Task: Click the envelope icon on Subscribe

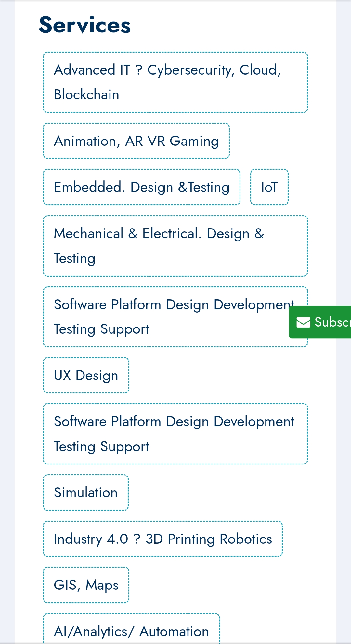Action: pyautogui.click(x=303, y=322)
